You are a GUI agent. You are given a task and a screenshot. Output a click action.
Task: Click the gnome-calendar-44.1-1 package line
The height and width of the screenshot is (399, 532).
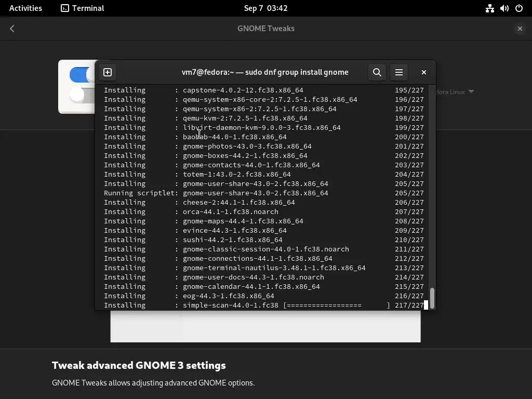(x=263, y=286)
